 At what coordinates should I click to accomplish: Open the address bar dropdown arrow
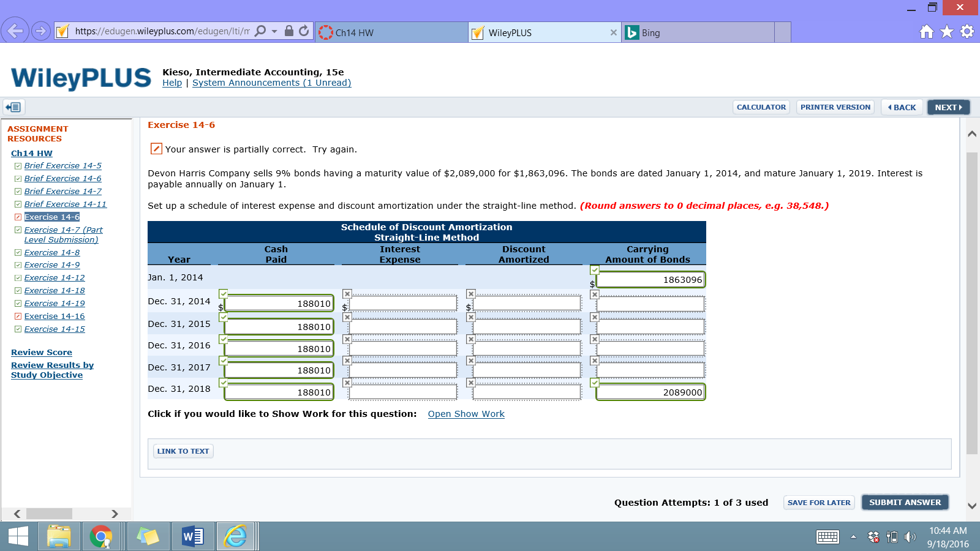tap(274, 31)
